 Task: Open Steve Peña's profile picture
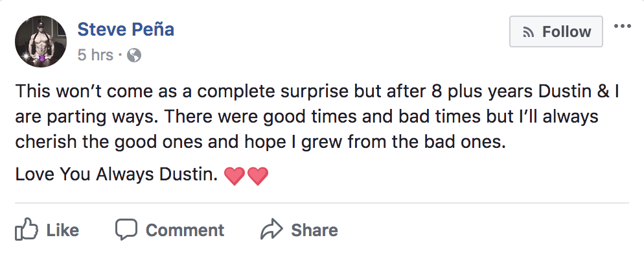(x=41, y=42)
